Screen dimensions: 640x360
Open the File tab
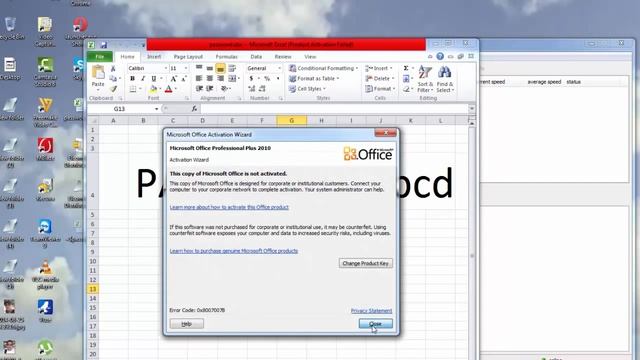point(100,57)
